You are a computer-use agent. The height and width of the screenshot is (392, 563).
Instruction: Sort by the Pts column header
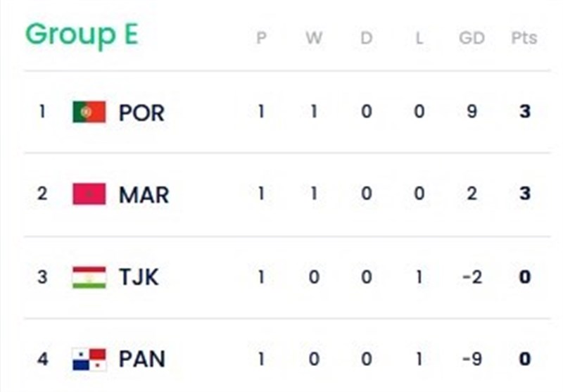coord(524,38)
